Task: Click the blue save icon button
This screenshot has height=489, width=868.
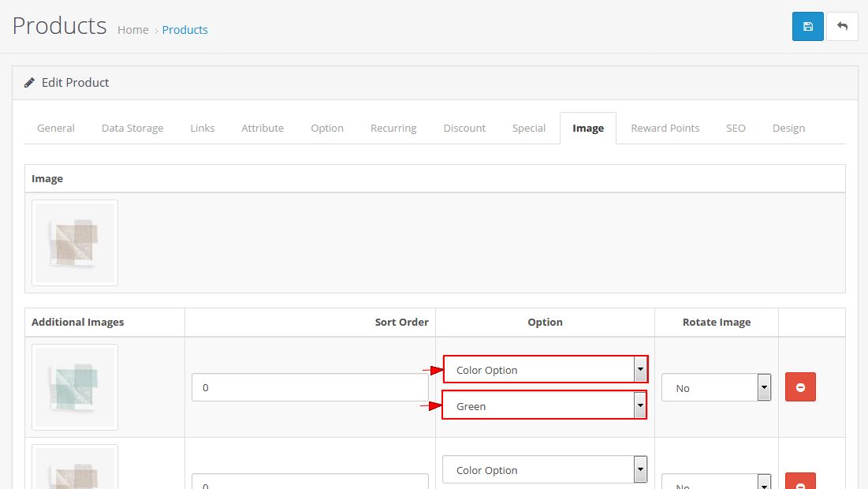Action: (807, 27)
